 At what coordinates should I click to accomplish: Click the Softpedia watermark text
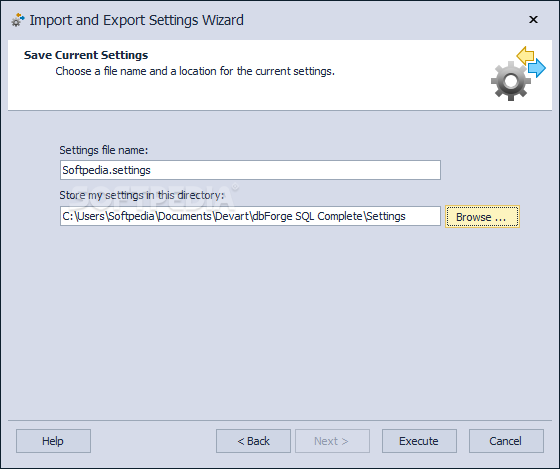pyautogui.click(x=153, y=198)
